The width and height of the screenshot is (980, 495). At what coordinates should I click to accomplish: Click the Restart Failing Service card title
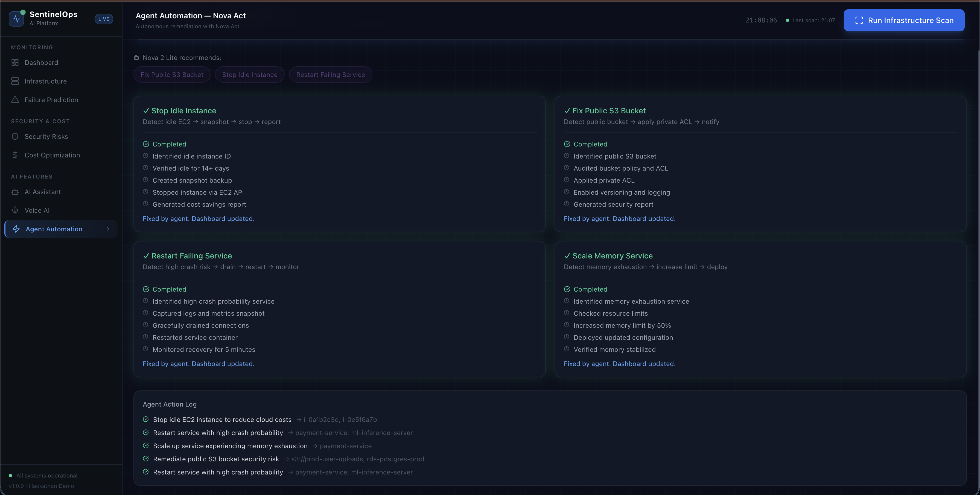pos(191,256)
